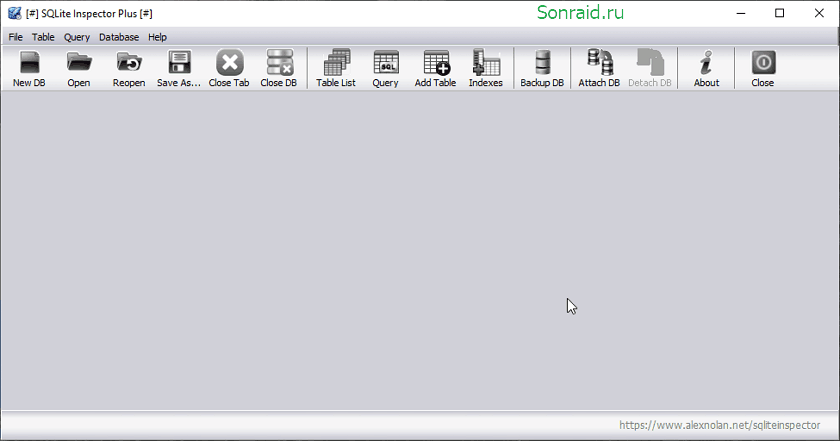Screen dimensions: 840x441
Task: Close the database with Close DB icon
Action: pyautogui.click(x=279, y=68)
